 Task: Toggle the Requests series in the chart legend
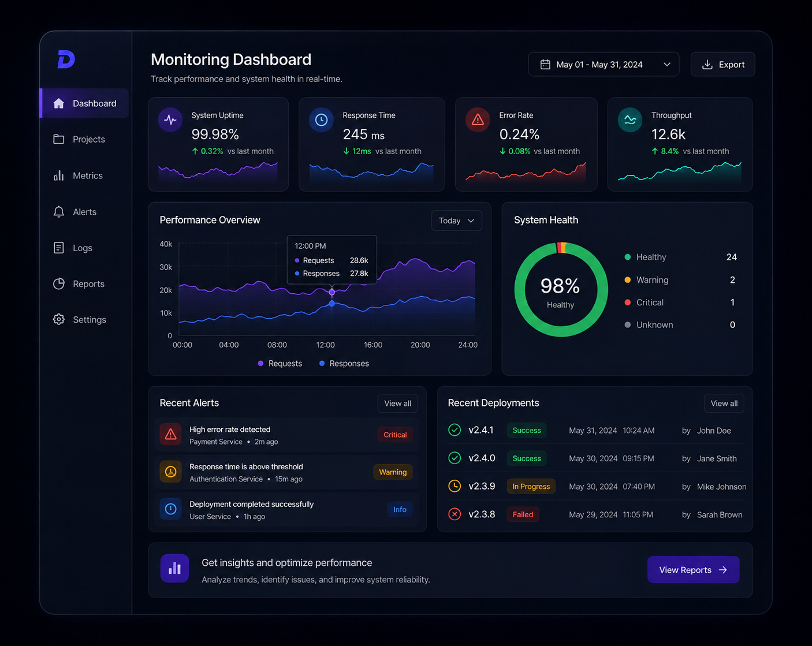coord(280,363)
